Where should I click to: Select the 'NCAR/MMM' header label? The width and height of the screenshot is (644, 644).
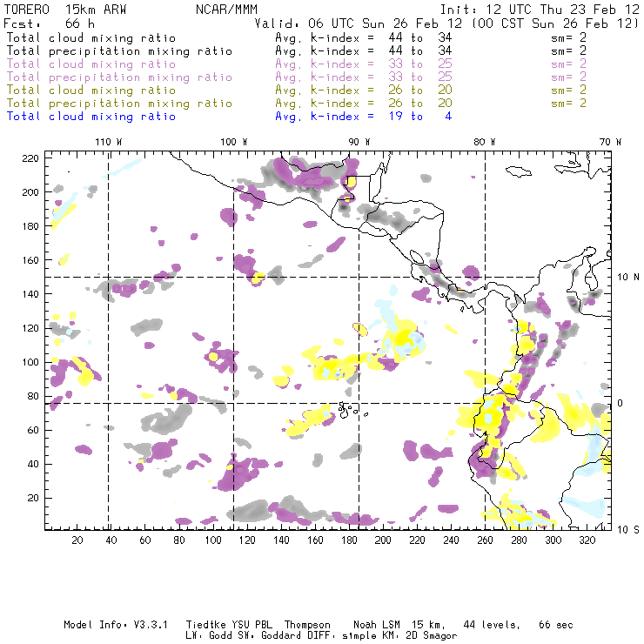(226, 10)
